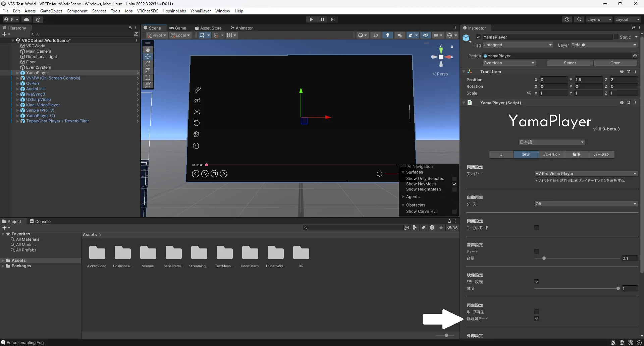The height and width of the screenshot is (346, 644).
Task: Click the shuffle icon on player screen
Action: pos(197,112)
